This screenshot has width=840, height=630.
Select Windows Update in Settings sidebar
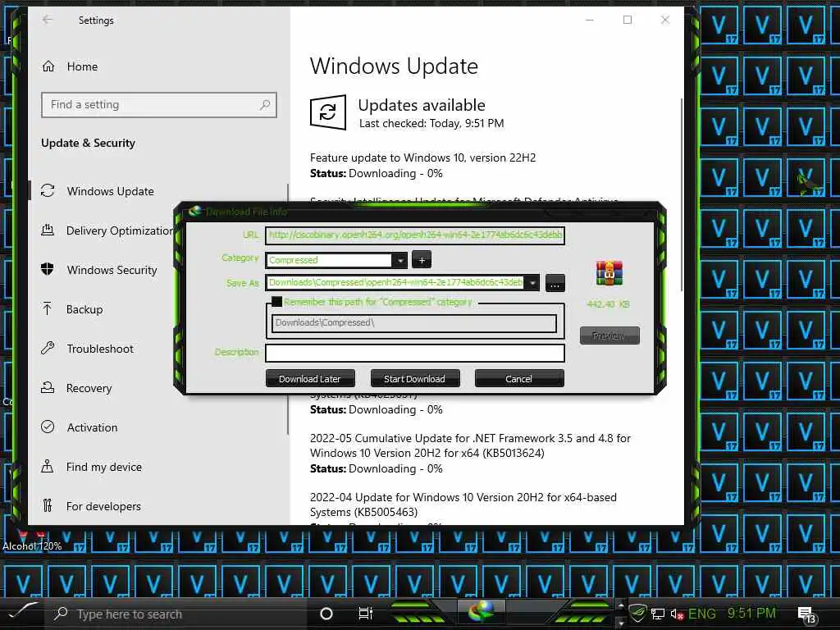click(x=111, y=191)
